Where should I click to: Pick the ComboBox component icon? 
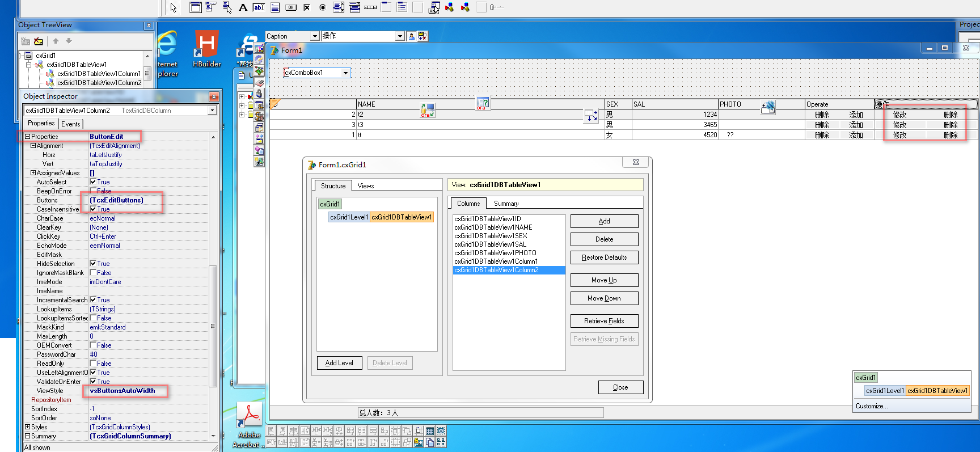pos(354,7)
